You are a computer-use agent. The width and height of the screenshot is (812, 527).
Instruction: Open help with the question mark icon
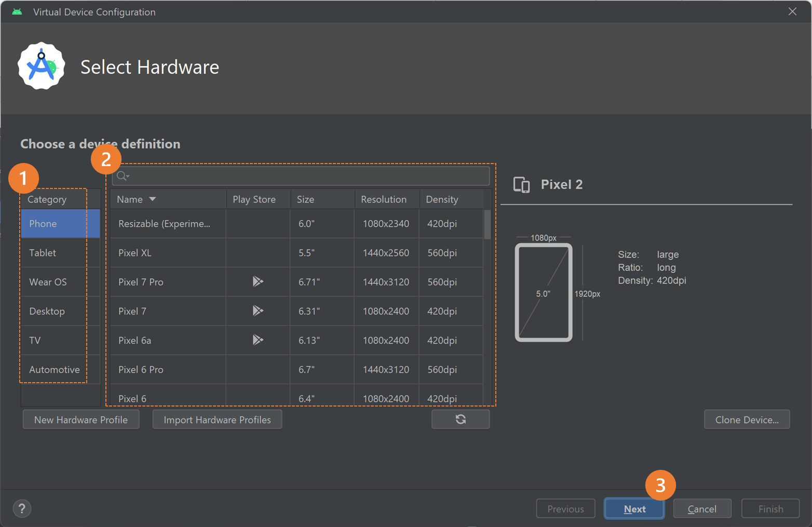(22, 508)
